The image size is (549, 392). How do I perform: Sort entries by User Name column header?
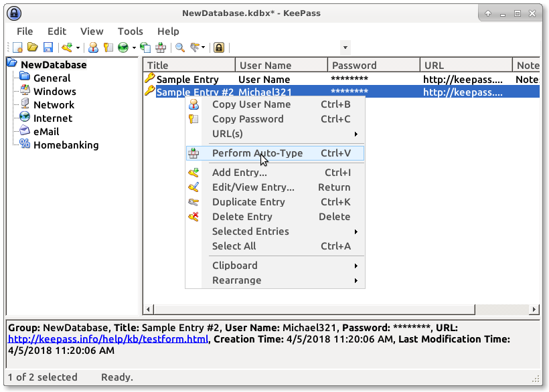pyautogui.click(x=281, y=65)
